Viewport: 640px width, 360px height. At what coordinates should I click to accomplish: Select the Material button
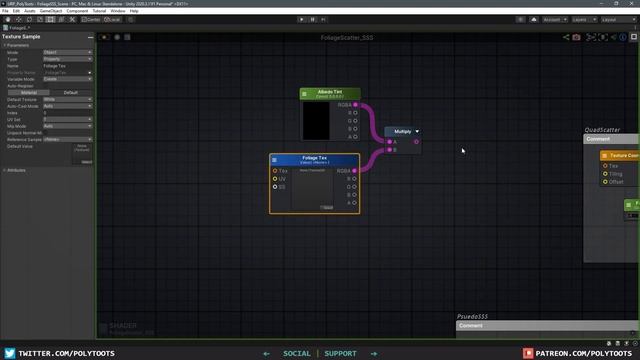pos(29,93)
